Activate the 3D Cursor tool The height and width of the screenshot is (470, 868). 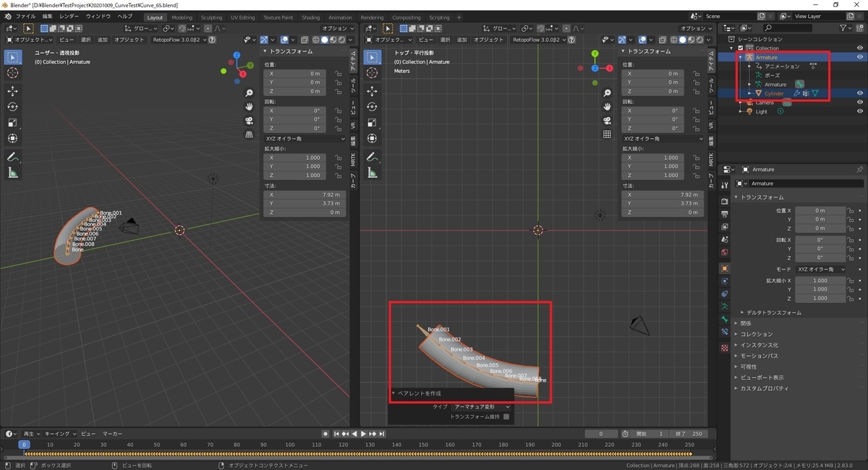click(x=13, y=73)
